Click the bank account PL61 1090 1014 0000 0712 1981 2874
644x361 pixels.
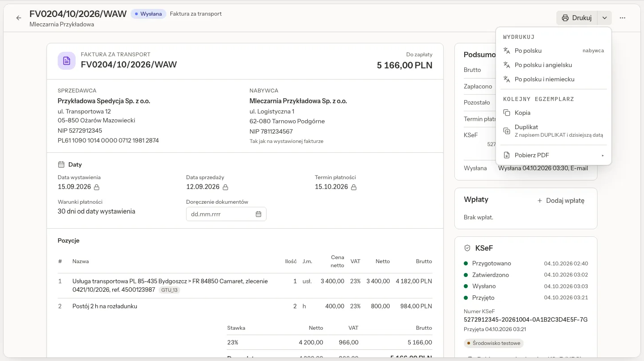tap(108, 140)
